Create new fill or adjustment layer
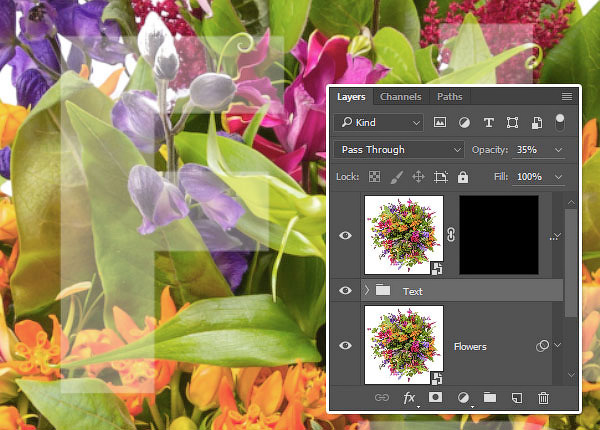This screenshot has width=600, height=430. click(463, 398)
